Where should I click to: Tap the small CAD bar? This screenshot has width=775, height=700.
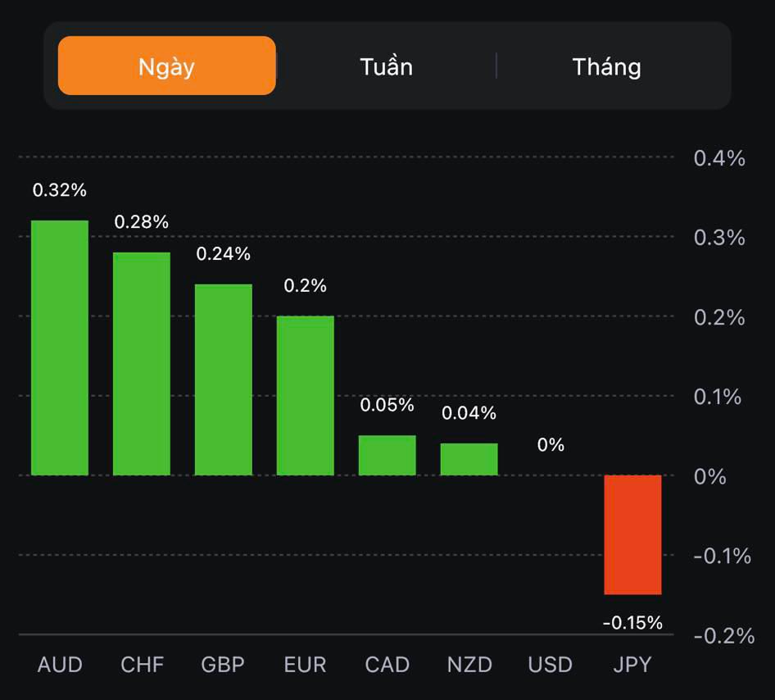pyautogui.click(x=387, y=455)
